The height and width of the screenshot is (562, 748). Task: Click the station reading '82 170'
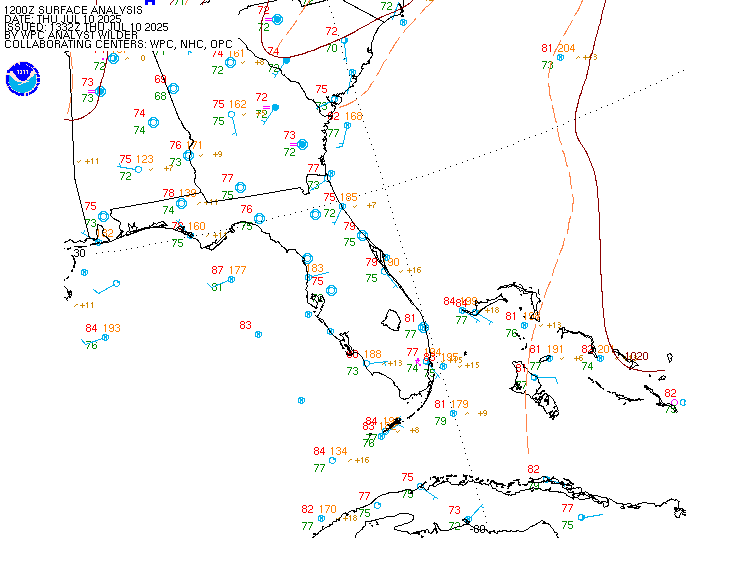point(319,509)
